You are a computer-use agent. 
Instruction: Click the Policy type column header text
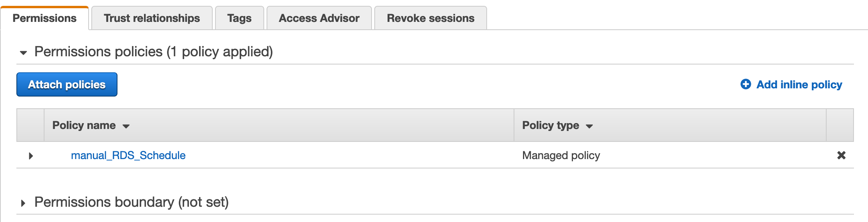click(x=550, y=125)
